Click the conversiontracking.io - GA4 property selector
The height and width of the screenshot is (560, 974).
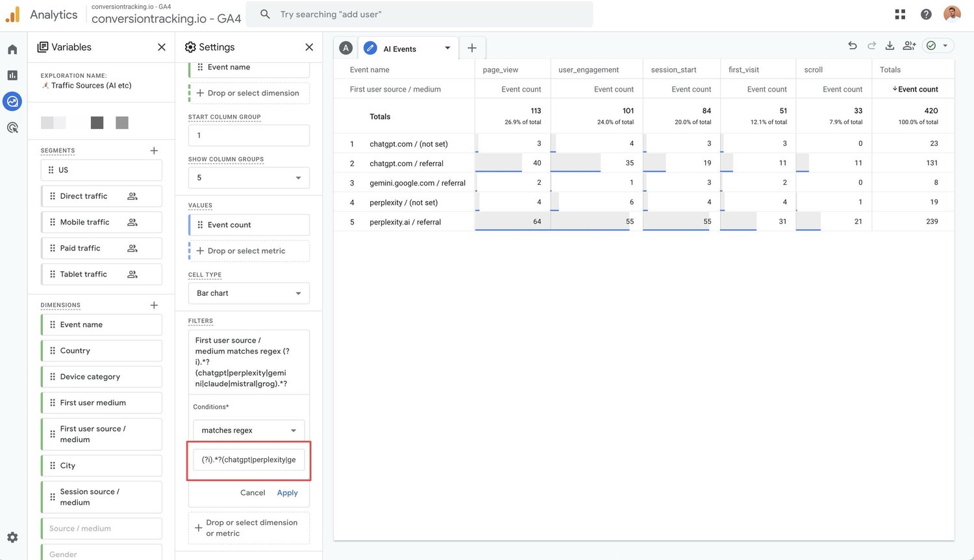(x=166, y=15)
